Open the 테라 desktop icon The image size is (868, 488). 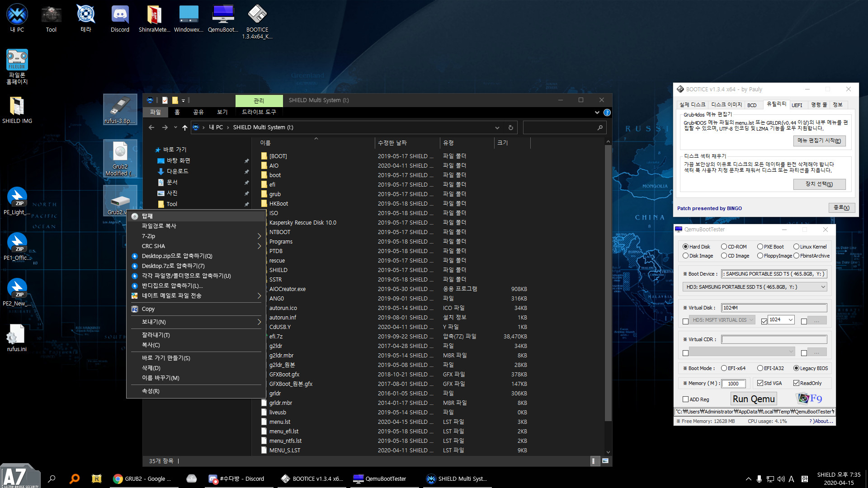coord(86,18)
